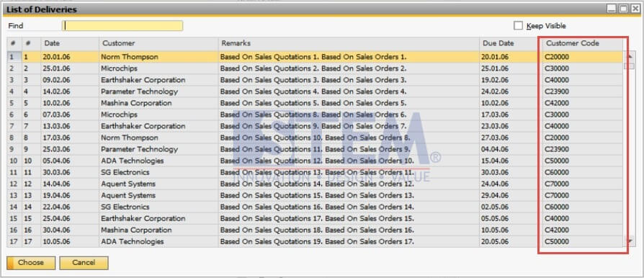
Task: Click the Choose button
Action: 31,263
